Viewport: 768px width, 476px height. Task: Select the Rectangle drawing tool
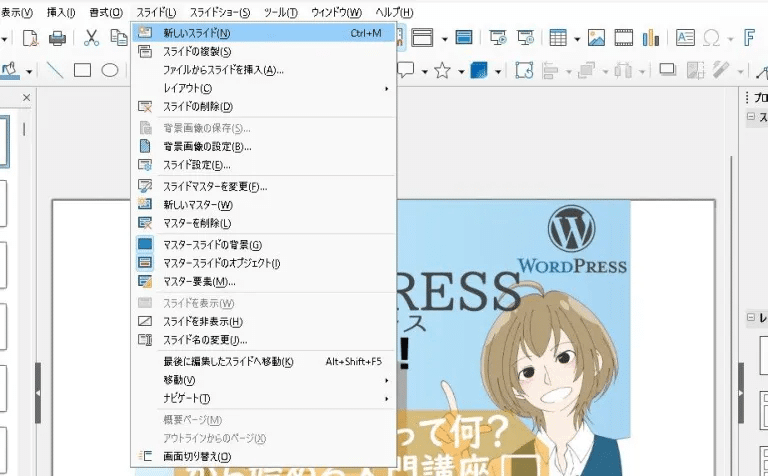click(x=82, y=71)
